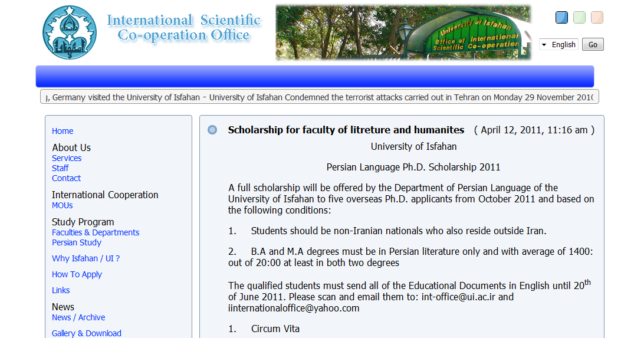Viewport: 644px width, 338px height.
Task: Open Gallery & Download link
Action: 86,333
